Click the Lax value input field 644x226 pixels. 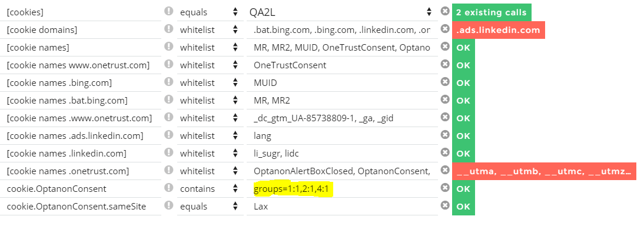pyautogui.click(x=341, y=206)
